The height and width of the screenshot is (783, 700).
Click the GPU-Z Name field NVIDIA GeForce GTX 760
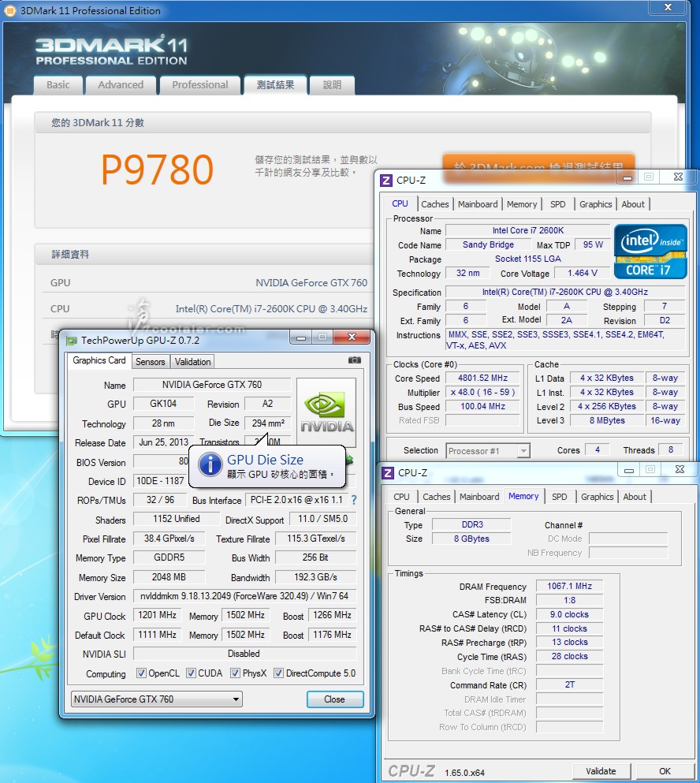pyautogui.click(x=212, y=385)
